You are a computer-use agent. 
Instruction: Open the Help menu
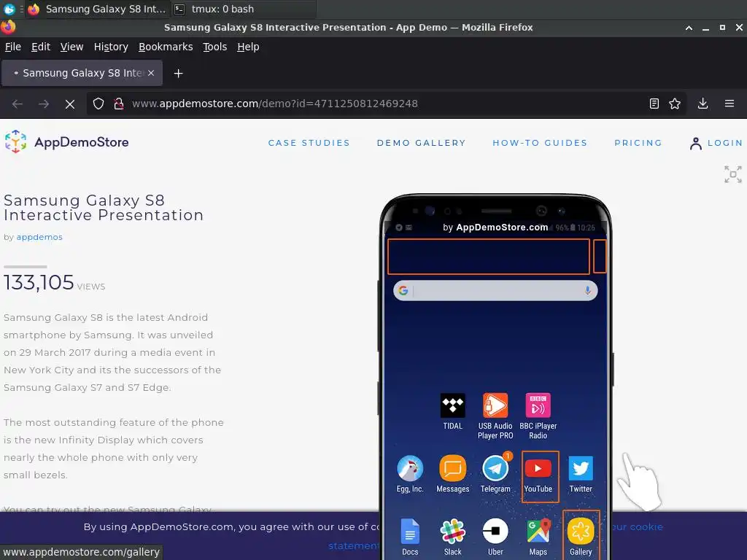pyautogui.click(x=248, y=47)
